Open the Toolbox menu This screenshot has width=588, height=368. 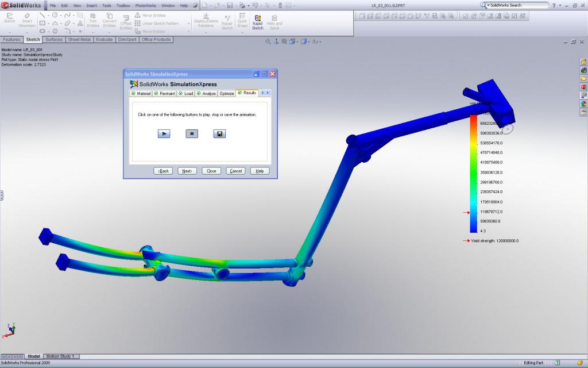coord(123,6)
